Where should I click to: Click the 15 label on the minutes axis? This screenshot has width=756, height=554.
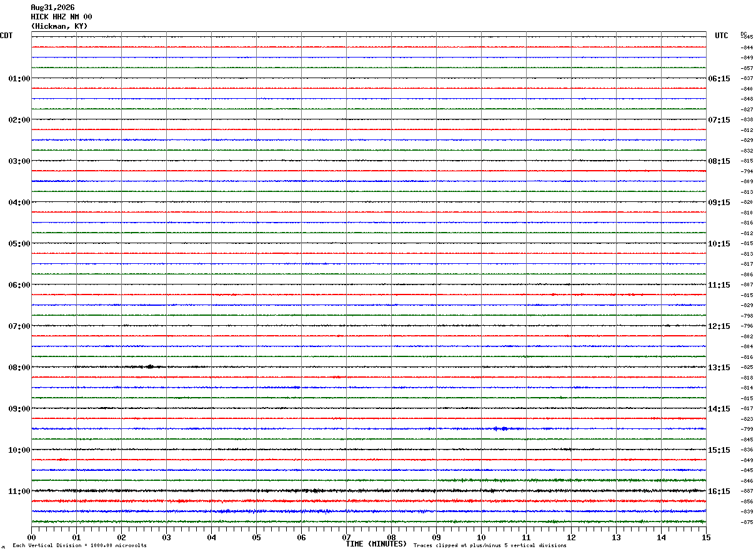pos(706,537)
